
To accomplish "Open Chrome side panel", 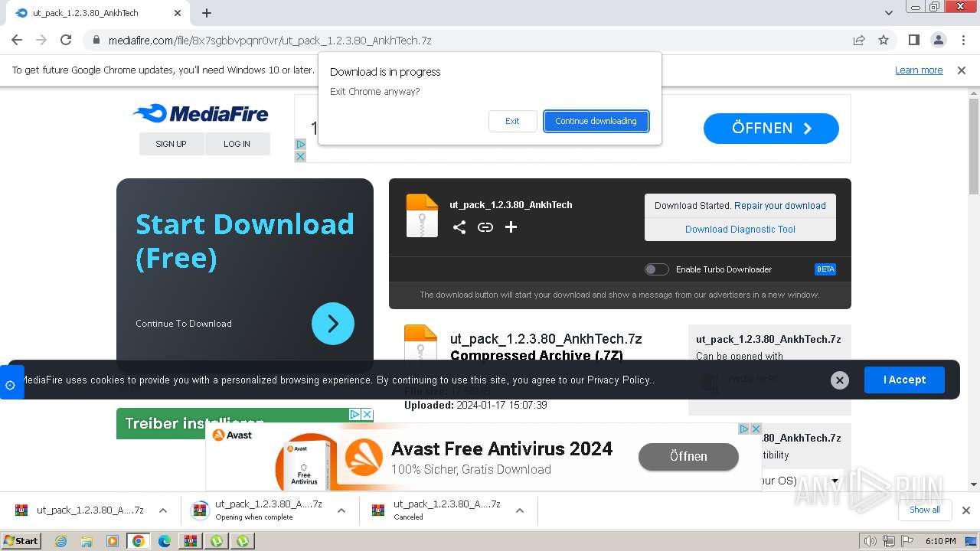I will click(x=913, y=40).
